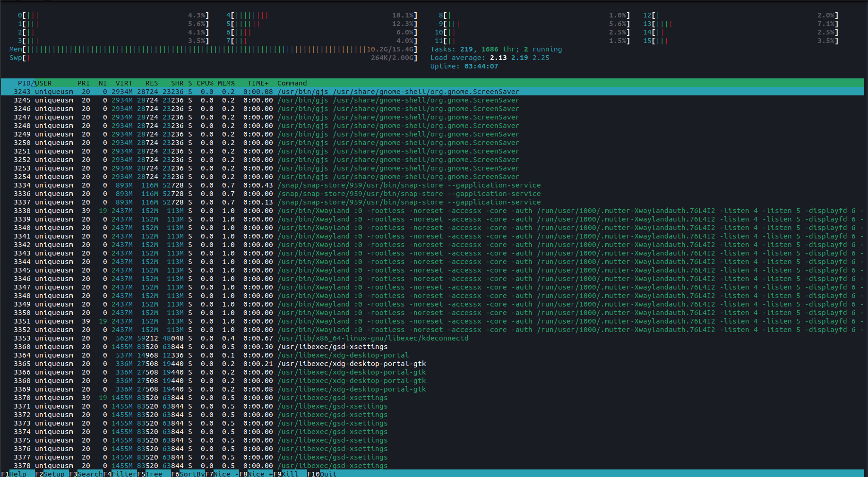Sort by the TIME+ column header
Screen dimensions: 868x477
[258, 83]
